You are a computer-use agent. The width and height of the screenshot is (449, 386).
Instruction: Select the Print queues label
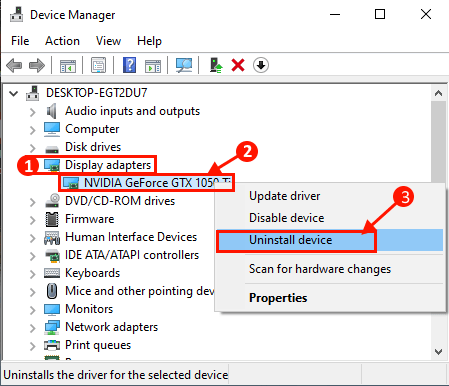coord(98,345)
